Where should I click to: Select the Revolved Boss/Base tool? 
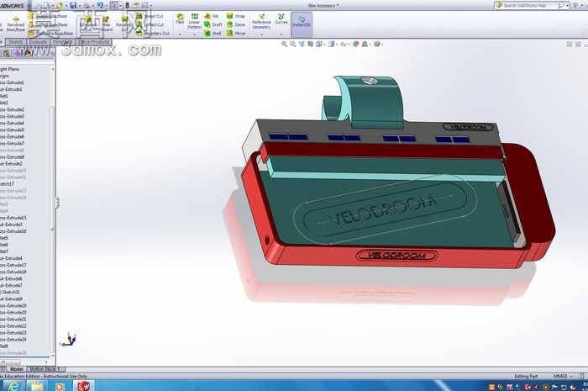click(16, 24)
